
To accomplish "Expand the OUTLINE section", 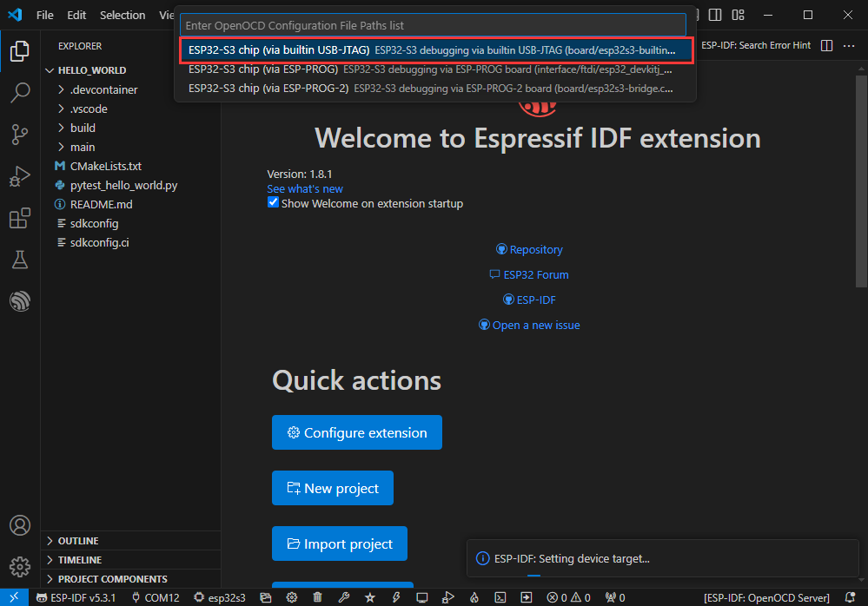I will pyautogui.click(x=78, y=541).
